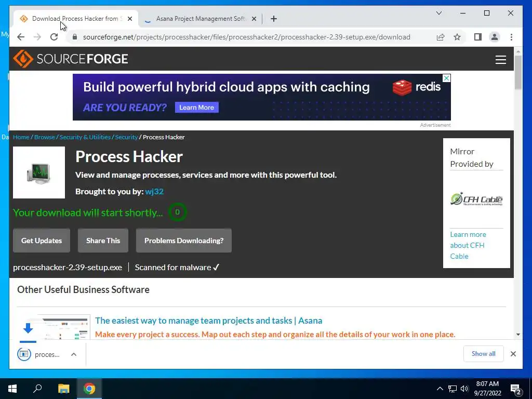Click the network status tray icon
The width and height of the screenshot is (532, 399).
click(x=453, y=389)
